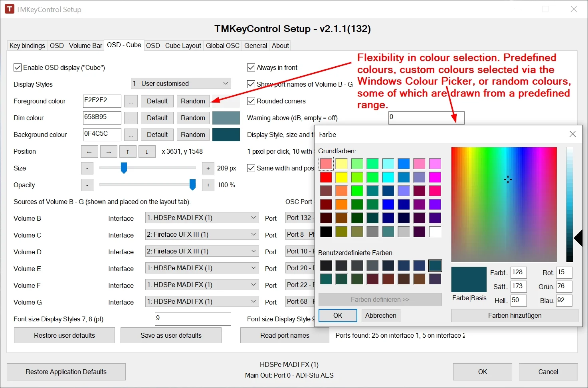Open colour picker for Background colour
588x388 pixels.
(131, 135)
